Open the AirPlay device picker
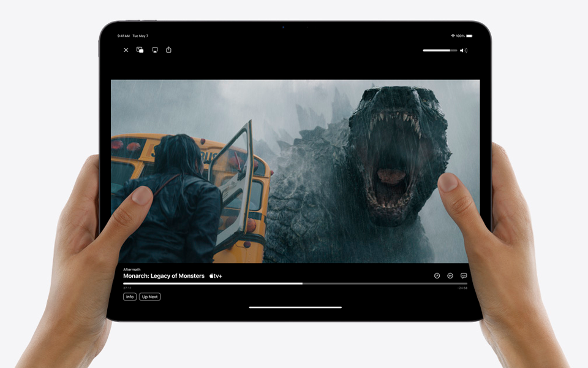The width and height of the screenshot is (588, 368). click(x=155, y=50)
